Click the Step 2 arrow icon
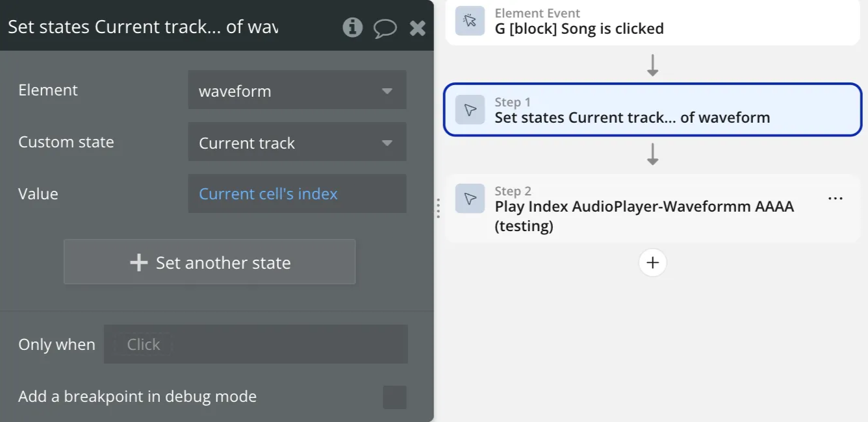 (470, 199)
